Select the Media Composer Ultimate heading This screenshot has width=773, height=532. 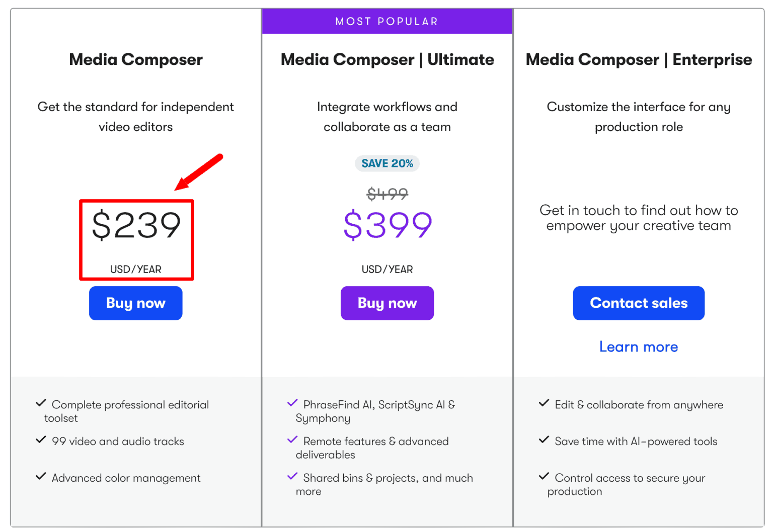click(387, 59)
